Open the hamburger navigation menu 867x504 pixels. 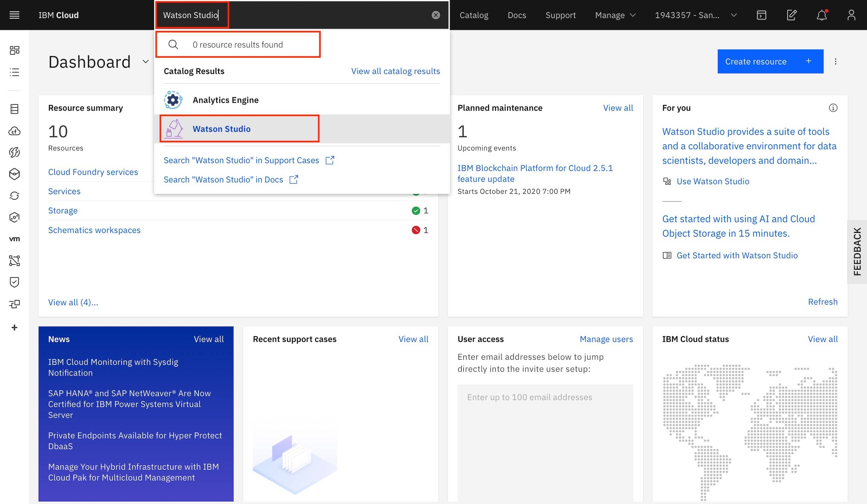click(14, 15)
